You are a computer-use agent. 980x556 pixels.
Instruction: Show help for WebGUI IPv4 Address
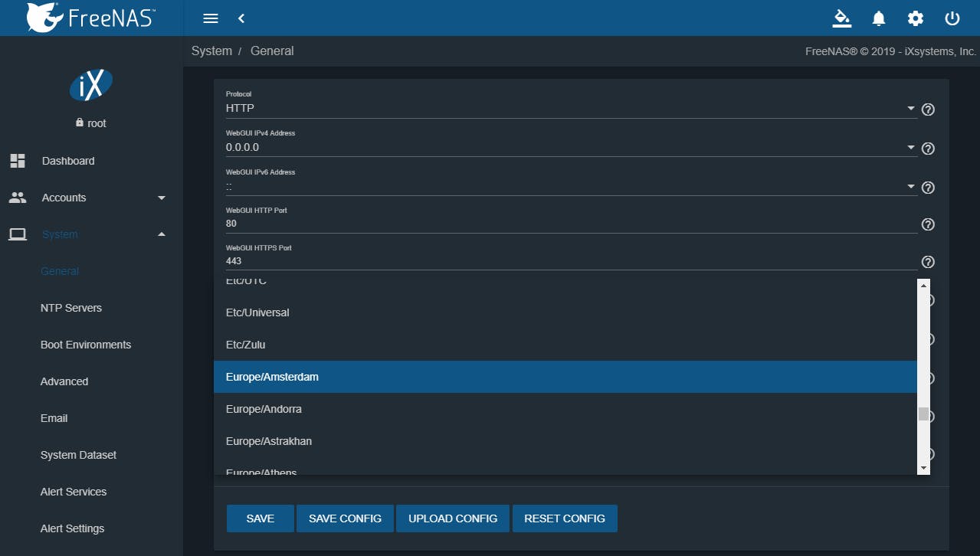[x=928, y=149]
